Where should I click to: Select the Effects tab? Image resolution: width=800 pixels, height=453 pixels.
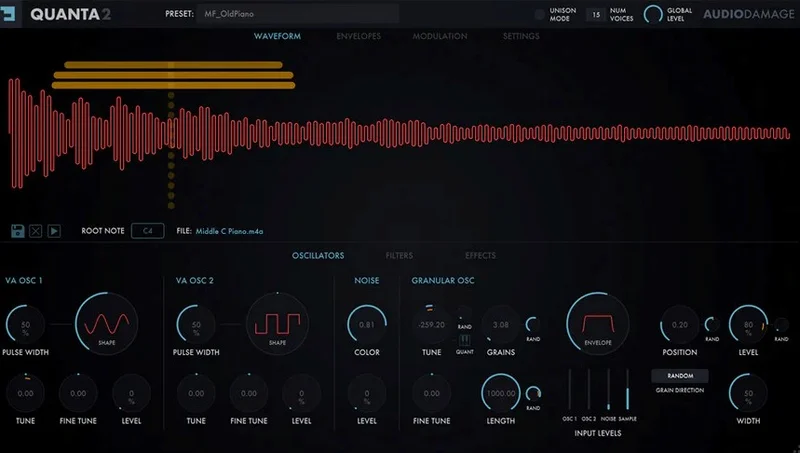(x=480, y=256)
